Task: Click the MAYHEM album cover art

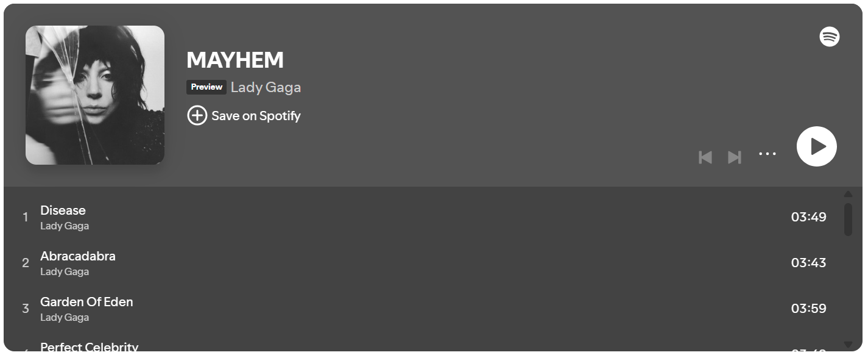Action: (x=95, y=95)
